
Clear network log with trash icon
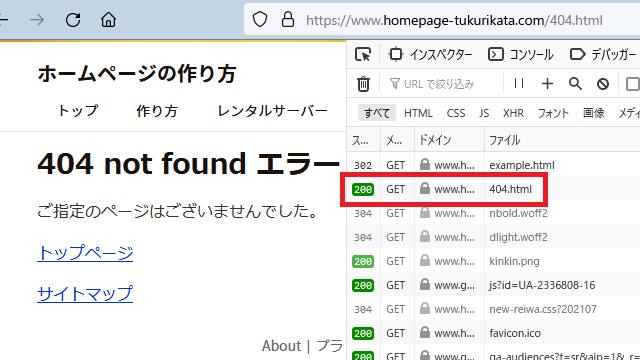(363, 84)
